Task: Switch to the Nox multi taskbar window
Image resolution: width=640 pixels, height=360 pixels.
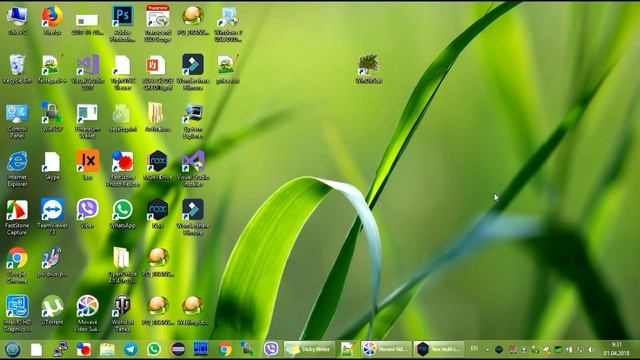Action: point(439,349)
